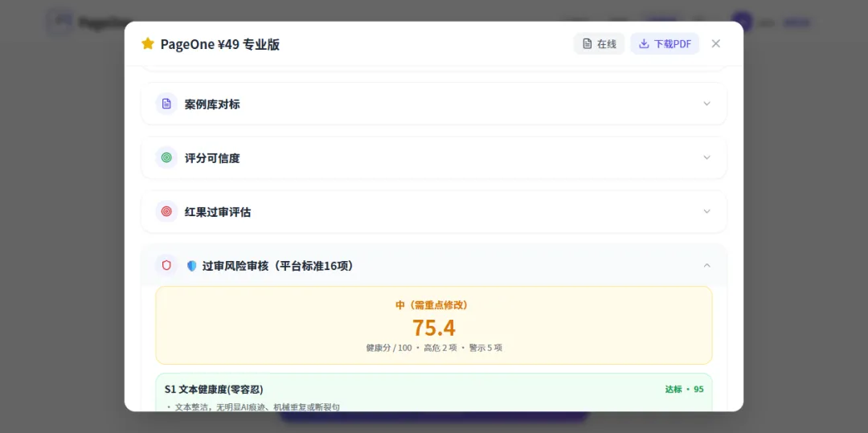This screenshot has height=433, width=868.
Task: Close the PageOne dialog with X
Action: [x=716, y=43]
